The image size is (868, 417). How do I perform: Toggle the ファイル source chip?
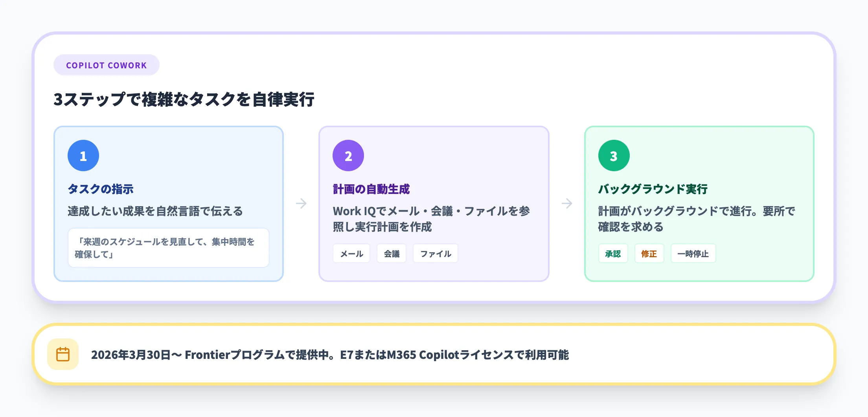pos(435,253)
